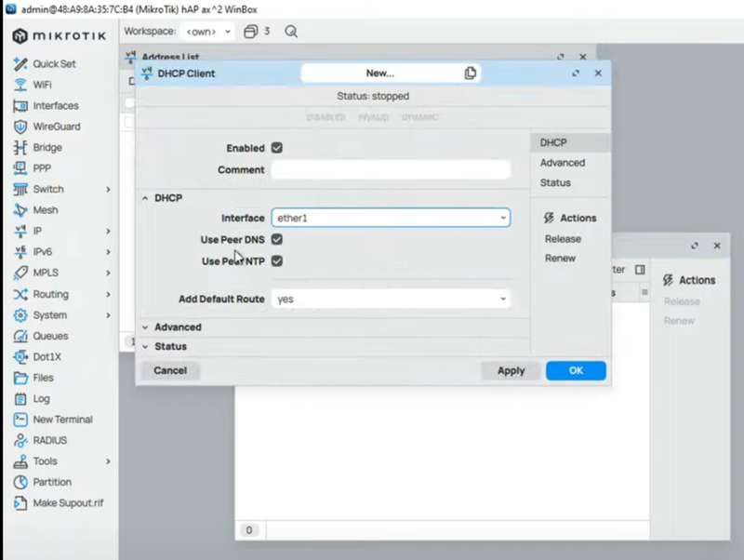
Task: Toggle Use Peer NTP off
Action: [276, 260]
